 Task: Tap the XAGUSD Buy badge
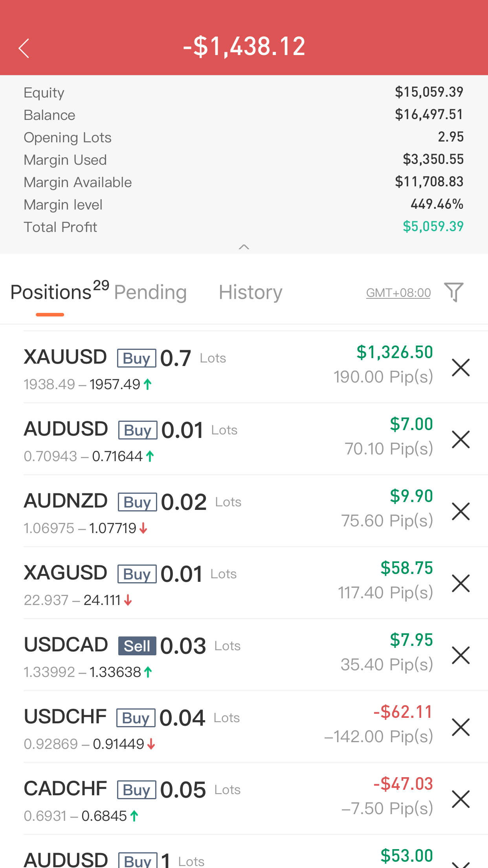(x=137, y=574)
